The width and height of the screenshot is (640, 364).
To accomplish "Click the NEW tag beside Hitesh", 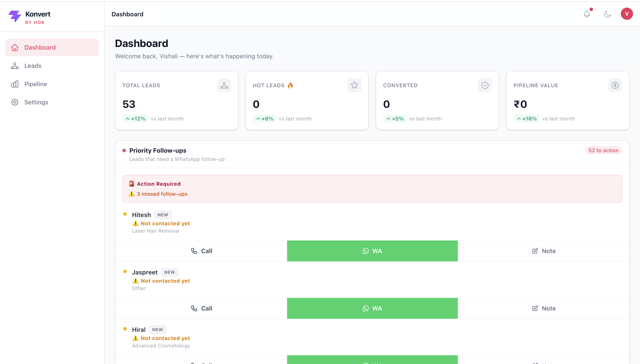I will pyautogui.click(x=163, y=215).
